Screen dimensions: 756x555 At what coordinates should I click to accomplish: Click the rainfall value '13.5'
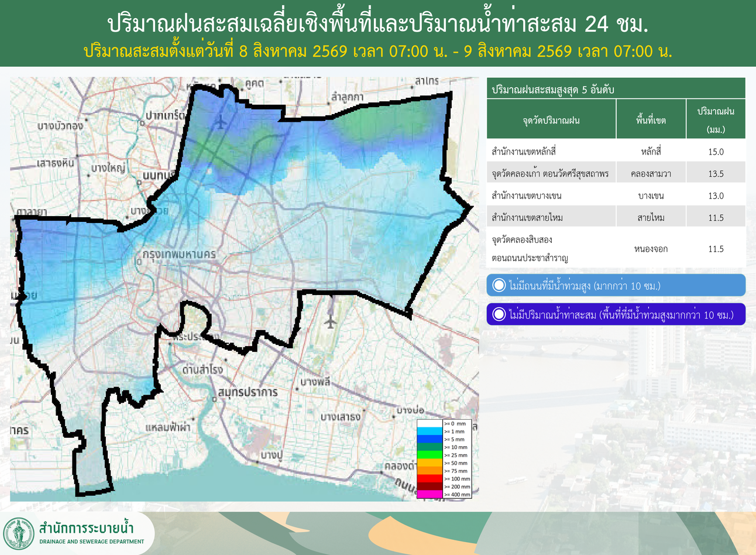tap(716, 174)
